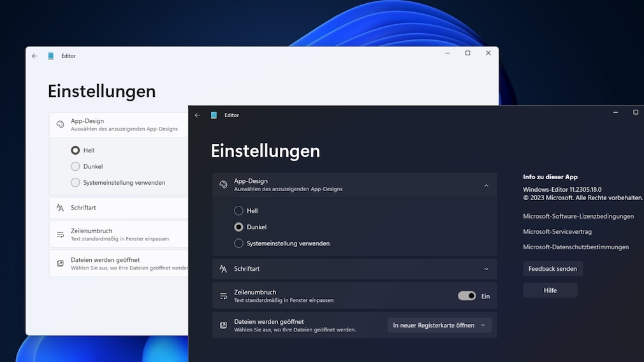Click Hilfe button
This screenshot has height=362, width=644.
pos(550,291)
